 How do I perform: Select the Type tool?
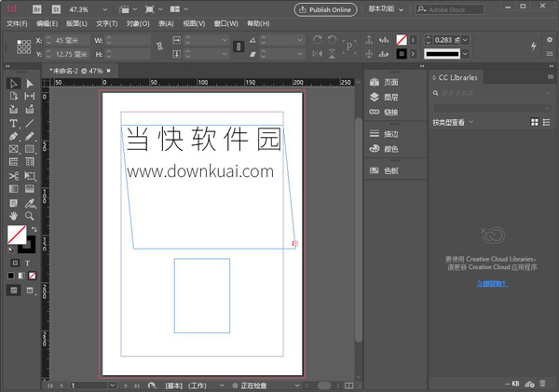tap(14, 123)
